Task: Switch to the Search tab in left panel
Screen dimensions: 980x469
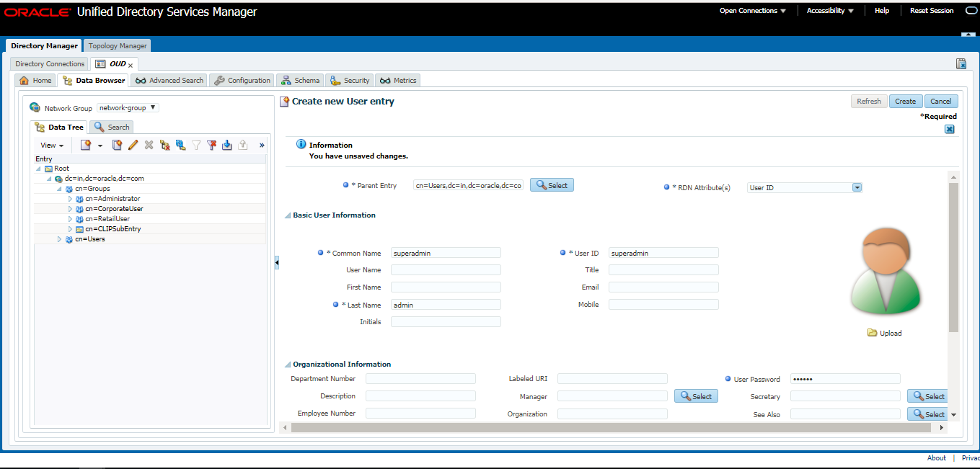Action: point(112,127)
